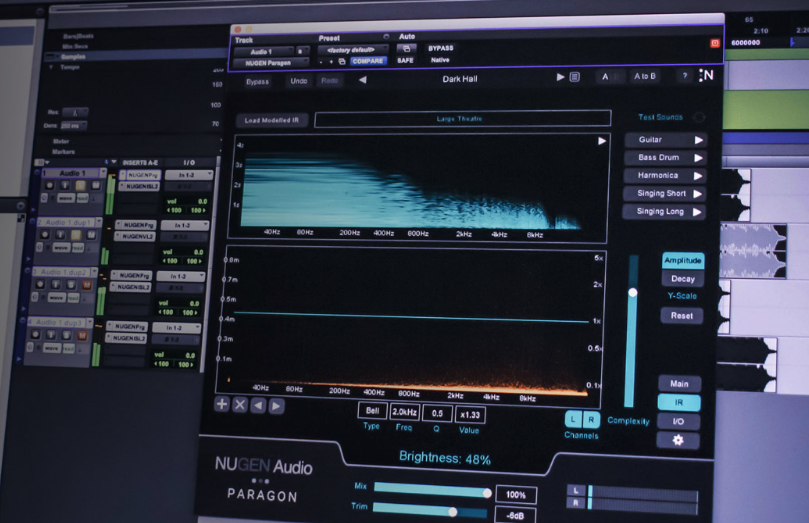Screen dimensions: 809x523
Task: Open the In 1-2 input dropdown on Audio 1 dup3
Action: pos(176,328)
